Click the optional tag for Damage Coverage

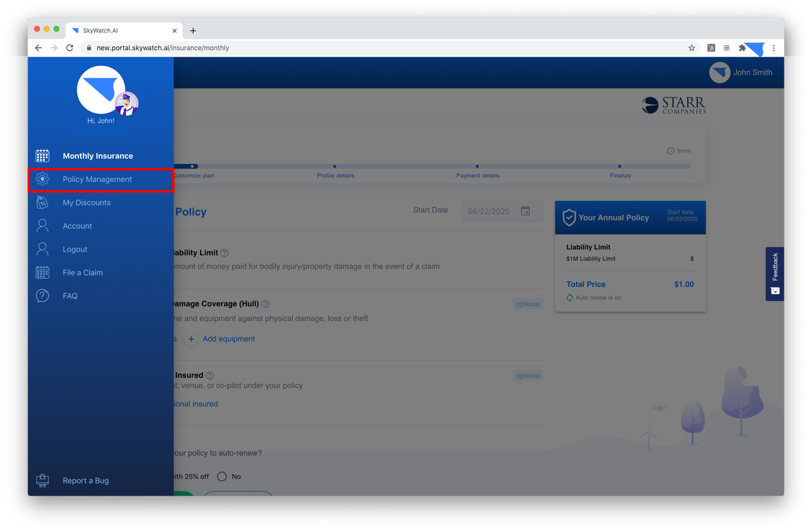pos(528,304)
